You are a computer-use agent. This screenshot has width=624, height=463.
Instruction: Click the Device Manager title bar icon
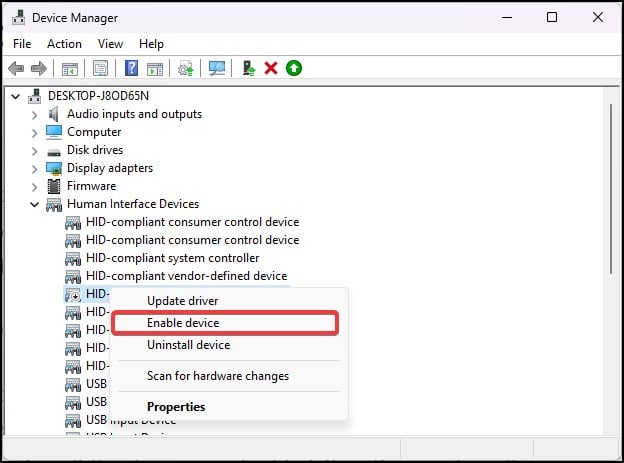19,17
